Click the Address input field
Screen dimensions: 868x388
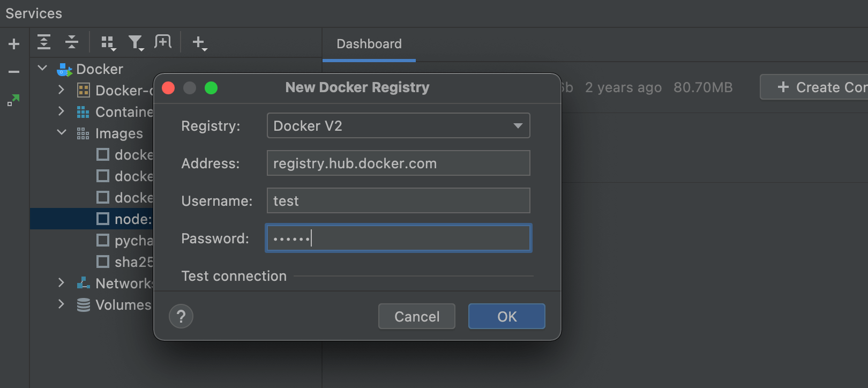point(398,163)
